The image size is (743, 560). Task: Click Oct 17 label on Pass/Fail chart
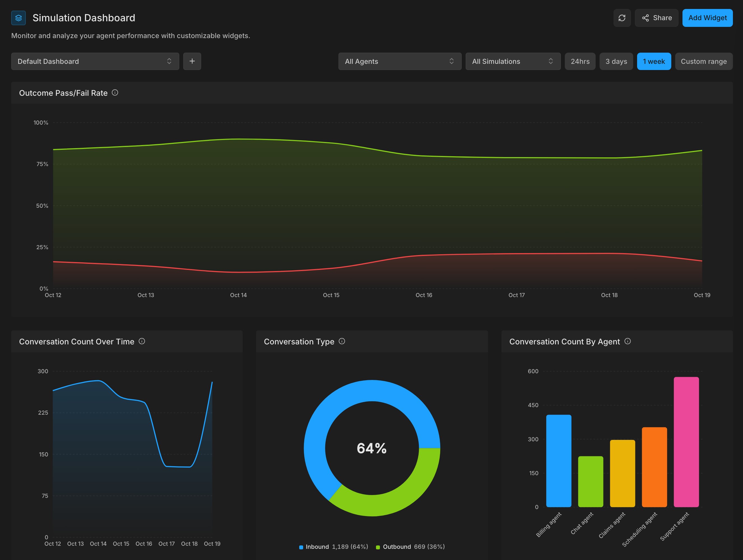tap(517, 295)
